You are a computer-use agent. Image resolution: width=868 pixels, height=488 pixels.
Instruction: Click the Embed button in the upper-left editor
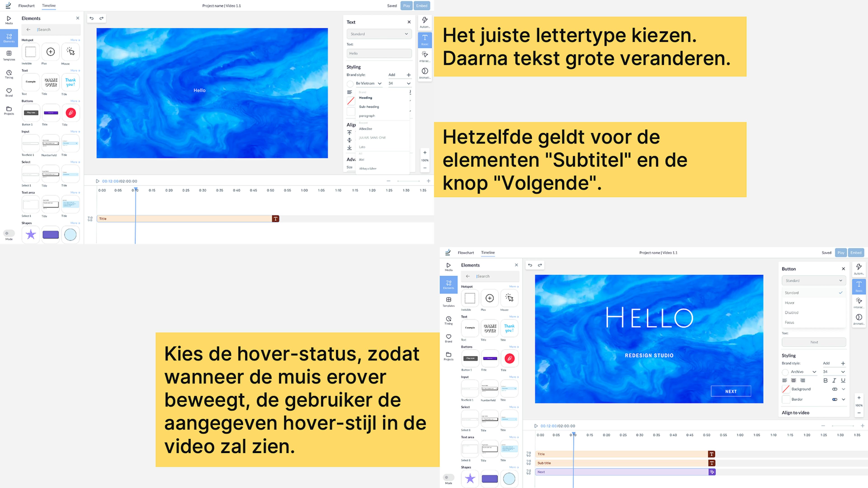pos(422,6)
